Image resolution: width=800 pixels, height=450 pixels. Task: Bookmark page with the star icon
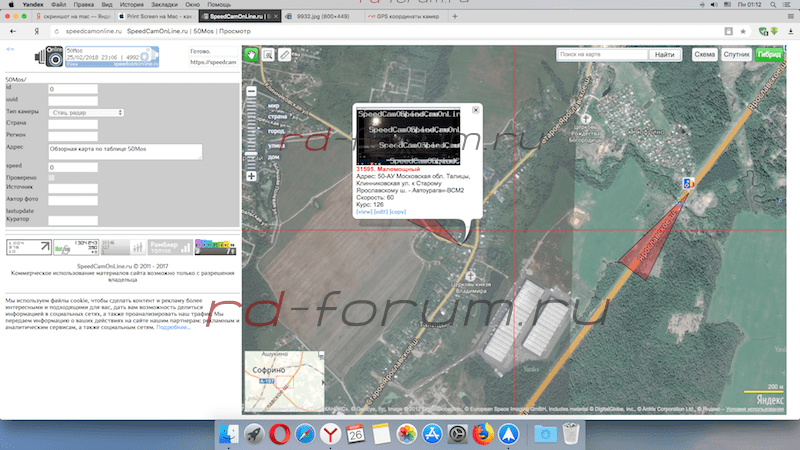click(743, 31)
